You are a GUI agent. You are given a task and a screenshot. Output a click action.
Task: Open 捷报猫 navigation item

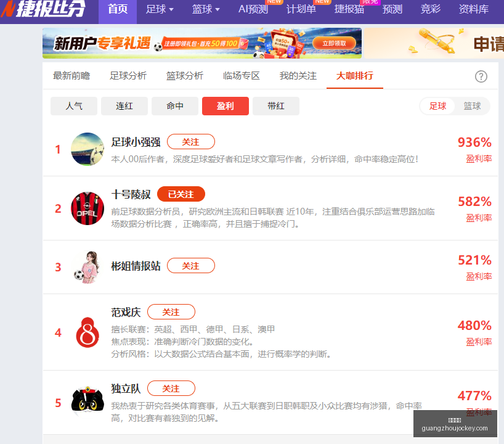349,9
